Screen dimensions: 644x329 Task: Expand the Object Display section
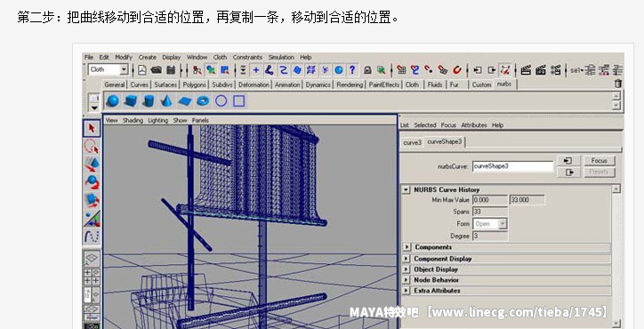[407, 269]
